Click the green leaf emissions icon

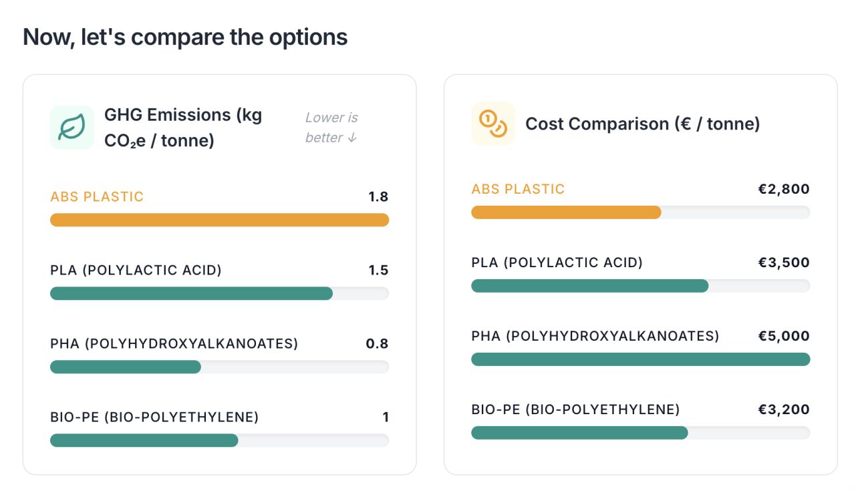coord(71,127)
